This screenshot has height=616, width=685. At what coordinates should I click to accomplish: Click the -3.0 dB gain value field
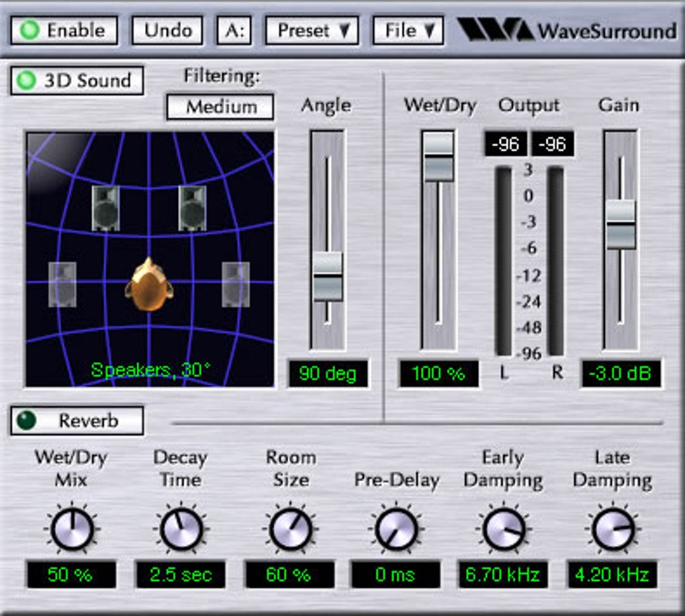[621, 373]
